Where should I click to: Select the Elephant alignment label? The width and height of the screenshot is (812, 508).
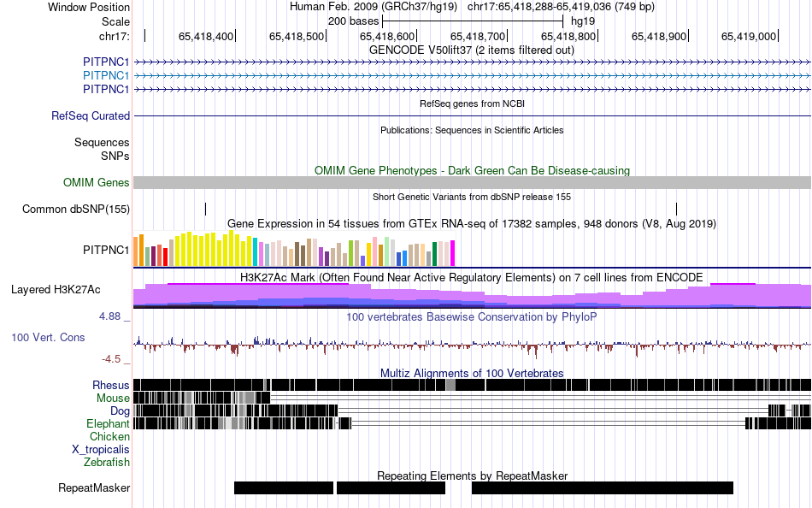click(109, 424)
